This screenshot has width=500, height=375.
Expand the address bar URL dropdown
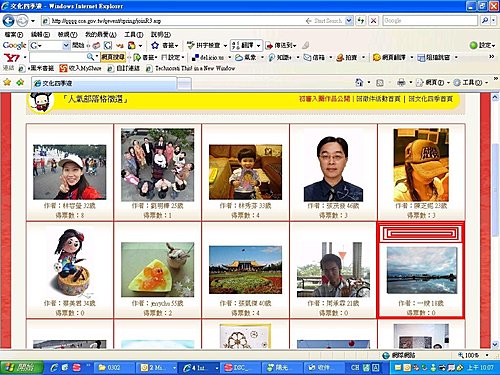coord(349,21)
